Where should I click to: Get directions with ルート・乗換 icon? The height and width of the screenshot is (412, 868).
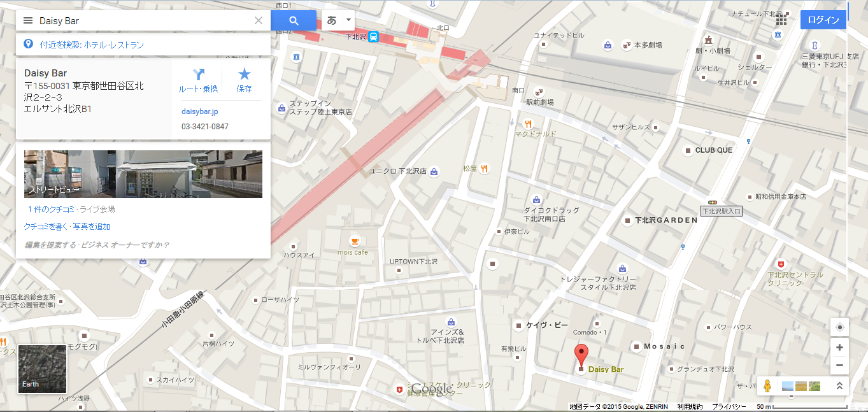(x=198, y=81)
